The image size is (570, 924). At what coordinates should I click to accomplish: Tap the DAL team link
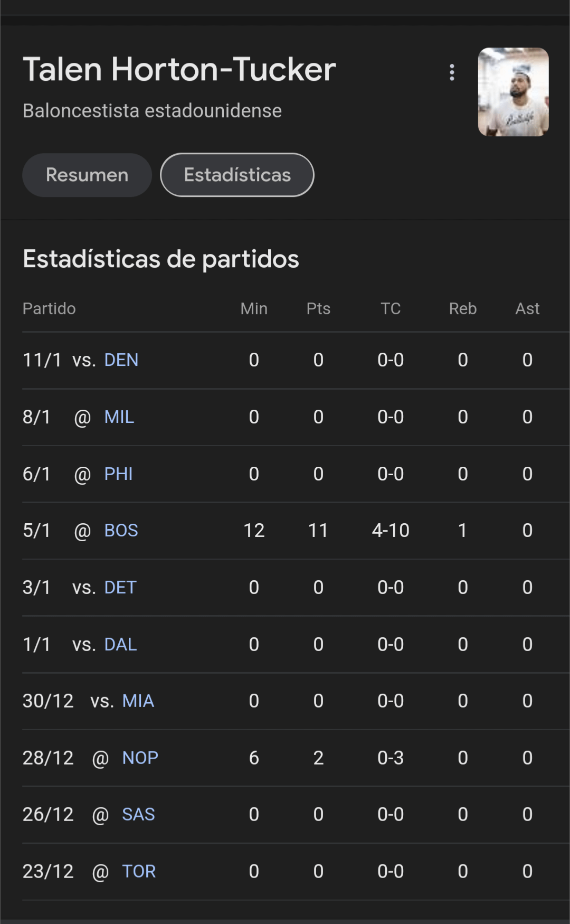point(121,645)
